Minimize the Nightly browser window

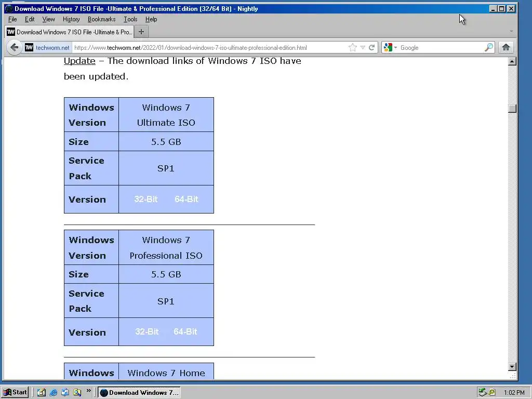tap(493, 9)
